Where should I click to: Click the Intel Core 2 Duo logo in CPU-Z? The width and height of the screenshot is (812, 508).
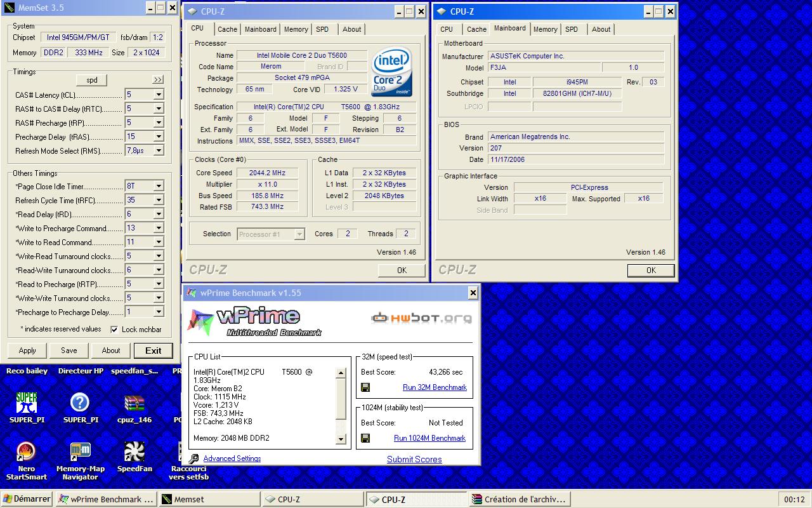point(391,71)
